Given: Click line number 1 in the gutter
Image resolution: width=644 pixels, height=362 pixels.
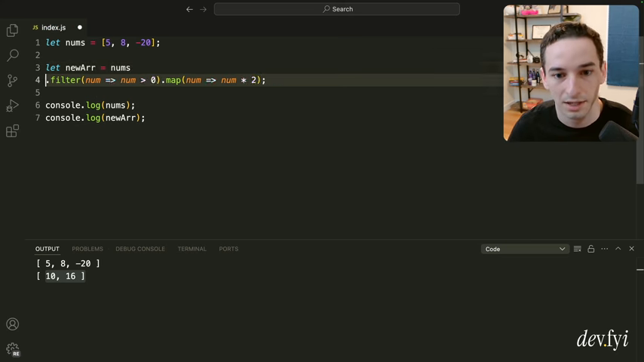Looking at the screenshot, I should pos(38,43).
